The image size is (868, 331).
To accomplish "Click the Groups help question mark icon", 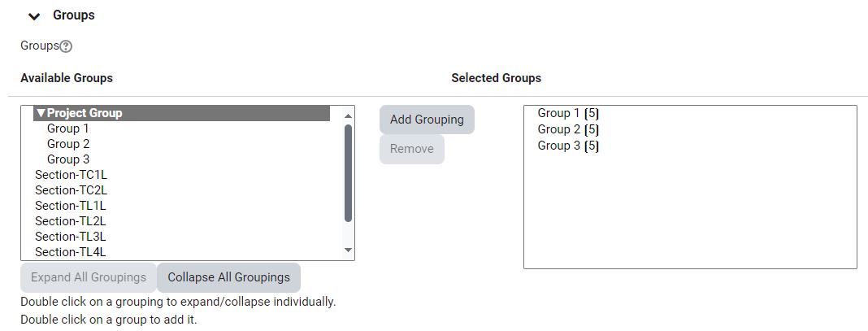I will pyautogui.click(x=67, y=46).
